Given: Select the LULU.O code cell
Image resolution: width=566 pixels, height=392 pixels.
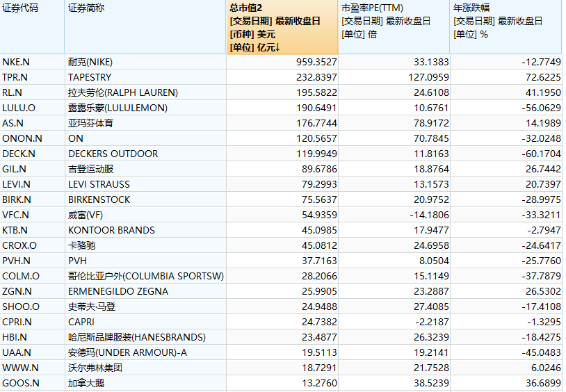Looking at the screenshot, I should (x=32, y=108).
